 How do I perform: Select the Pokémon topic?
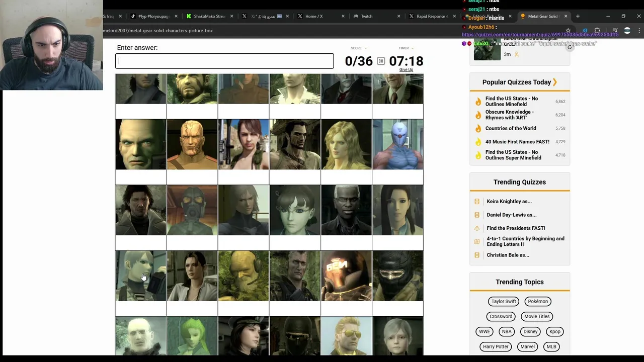[x=538, y=302]
